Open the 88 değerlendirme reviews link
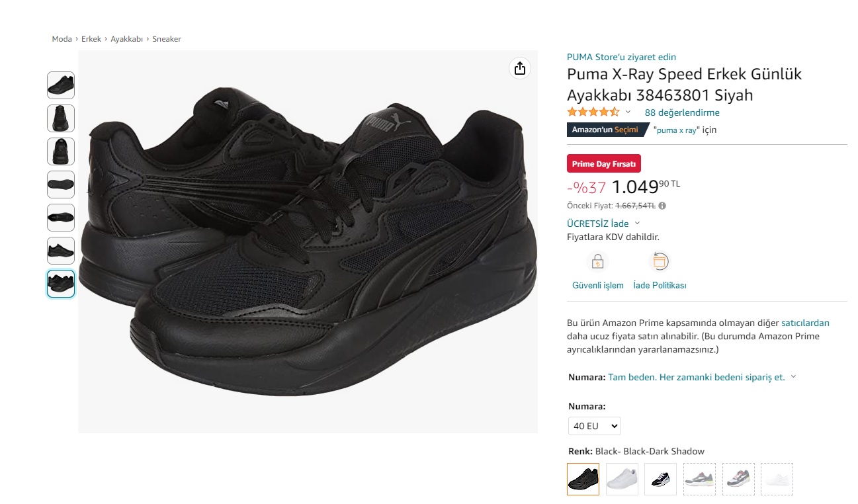Image resolution: width=858 pixels, height=504 pixels. (x=682, y=112)
